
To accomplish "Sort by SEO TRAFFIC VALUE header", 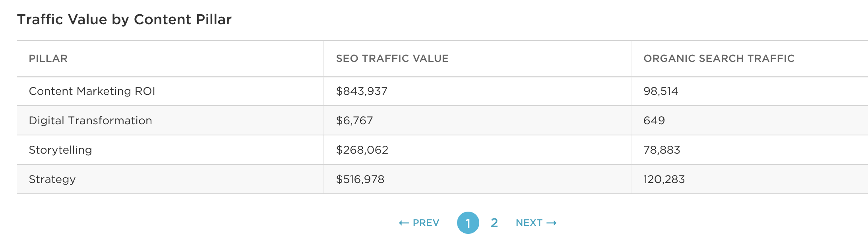I will [x=392, y=58].
